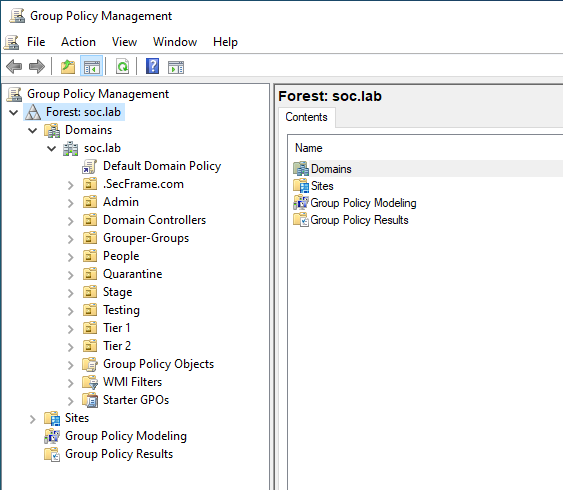Expand the Sites tree node
This screenshot has width=563, height=490.
[x=33, y=419]
